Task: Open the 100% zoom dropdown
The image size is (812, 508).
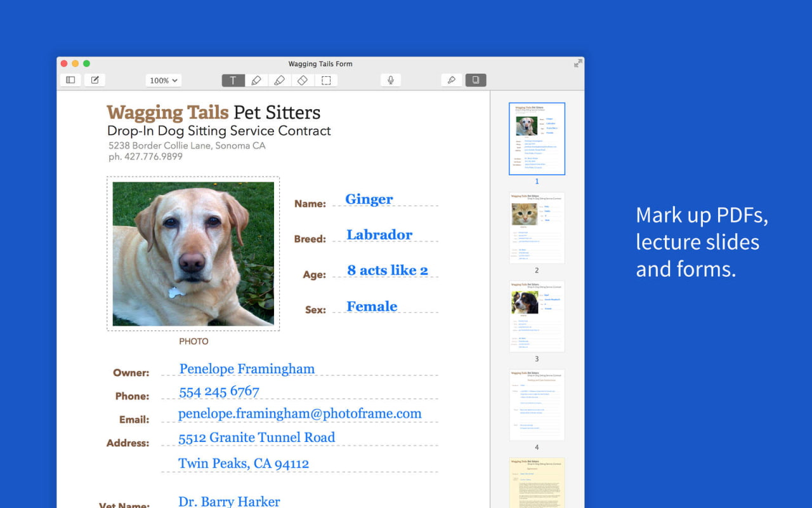Action: [x=164, y=81]
